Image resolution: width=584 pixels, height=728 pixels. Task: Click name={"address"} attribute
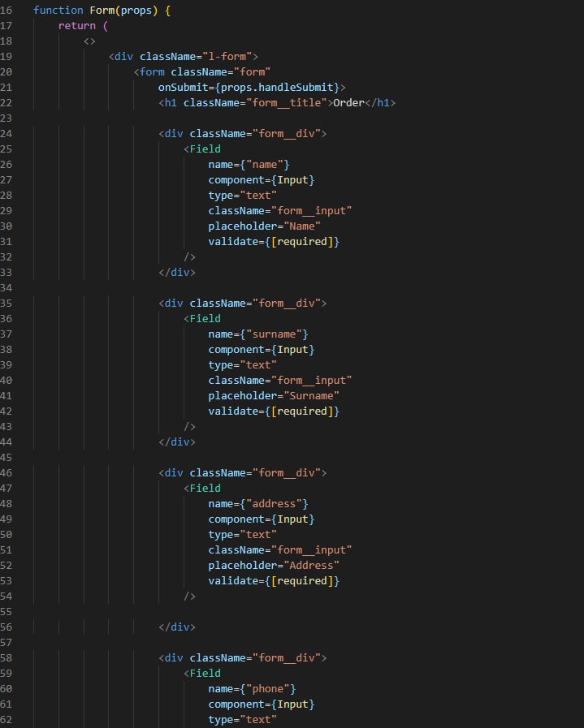258,503
